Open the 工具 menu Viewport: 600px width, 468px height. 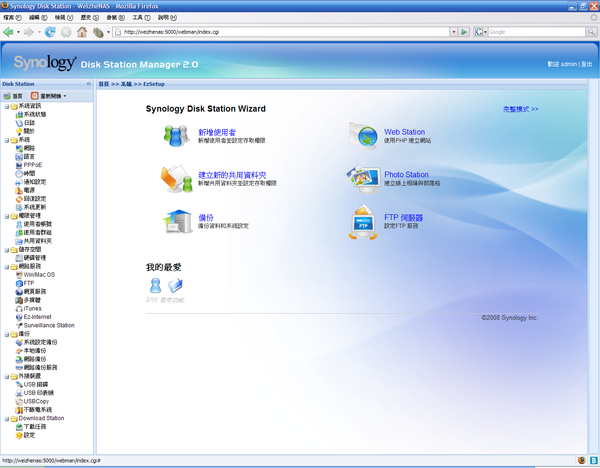tap(141, 18)
